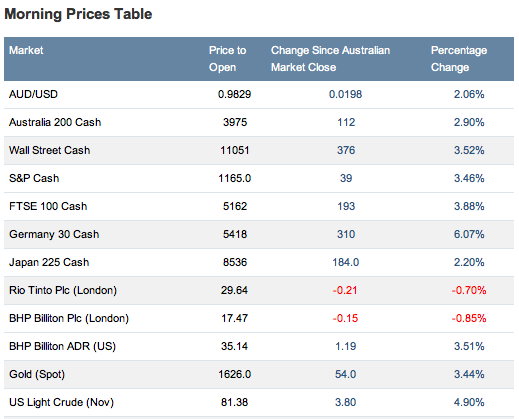Select the Rio Tinto Plc (London) entry
The image size is (519, 419).
[x=63, y=290]
